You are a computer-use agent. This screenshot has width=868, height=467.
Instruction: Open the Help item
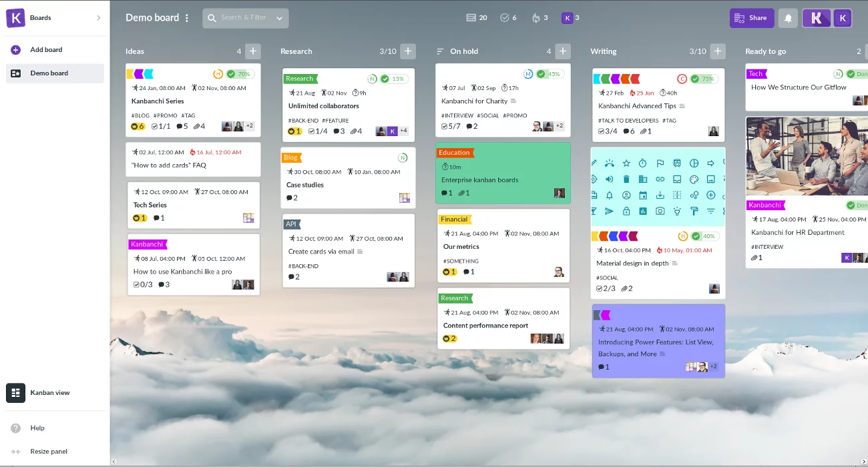coord(37,428)
